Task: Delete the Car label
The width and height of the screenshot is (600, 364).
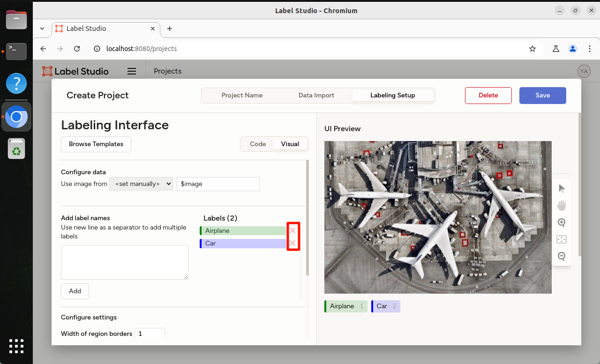Action: point(292,243)
